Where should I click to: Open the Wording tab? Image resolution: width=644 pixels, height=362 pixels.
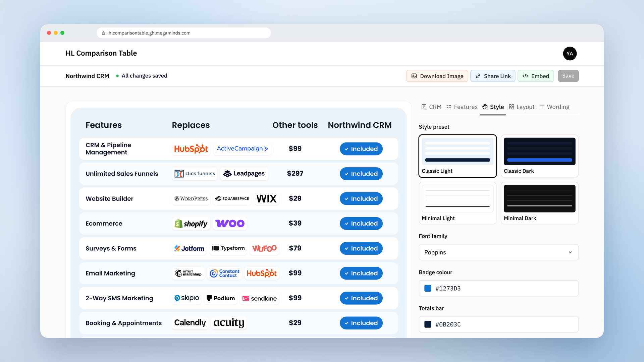554,107
